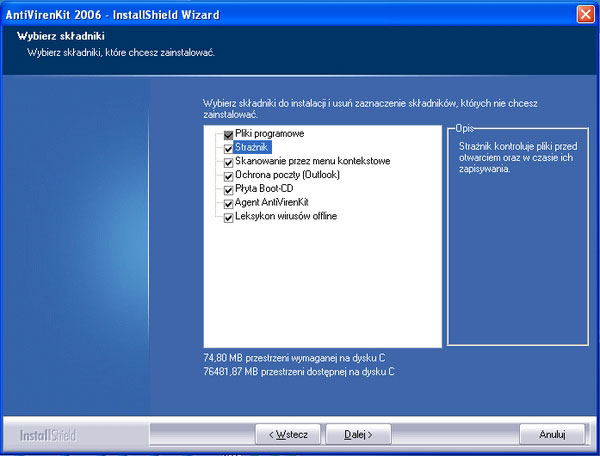Disable Ochrona poczty (Outlook) checkbox
This screenshot has width=600, height=456.
pos(228,176)
